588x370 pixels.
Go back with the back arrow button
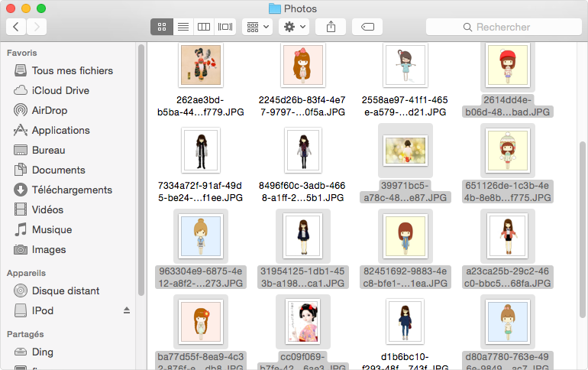16,27
